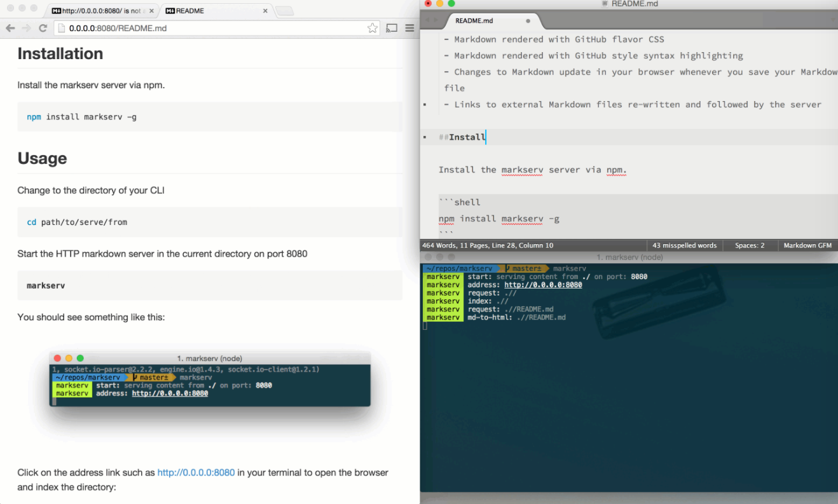Open the http://0.0.0.0:8080 link in the page

(196, 472)
